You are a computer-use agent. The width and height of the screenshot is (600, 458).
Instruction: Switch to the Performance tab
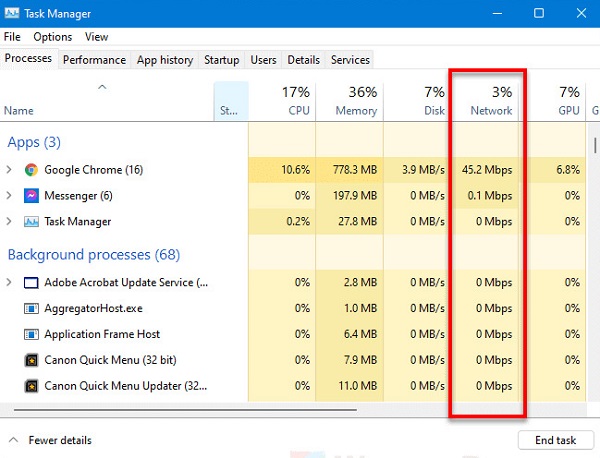[x=95, y=60]
